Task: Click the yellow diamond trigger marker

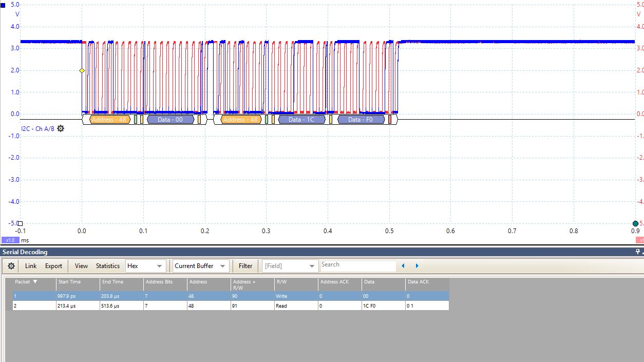Action: (81, 71)
